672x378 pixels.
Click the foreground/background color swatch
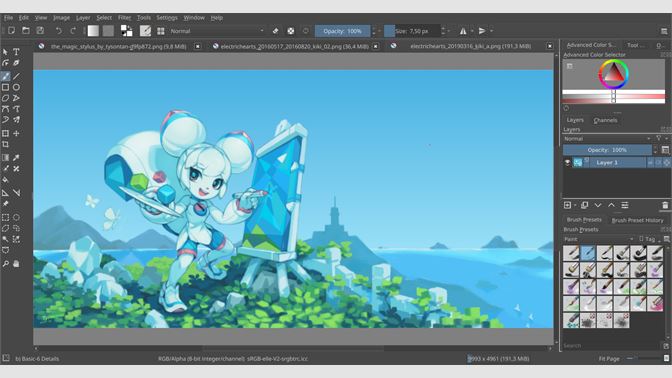126,30
